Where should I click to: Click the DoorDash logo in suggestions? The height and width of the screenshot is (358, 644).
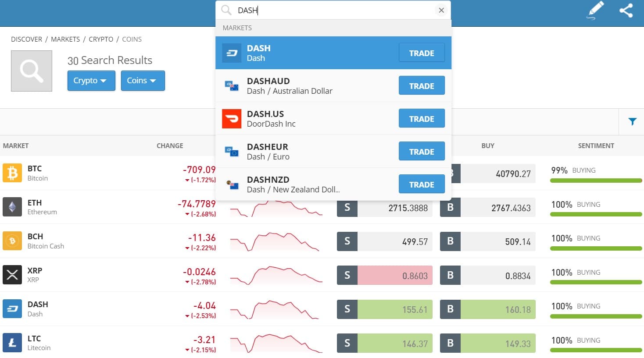(x=232, y=119)
